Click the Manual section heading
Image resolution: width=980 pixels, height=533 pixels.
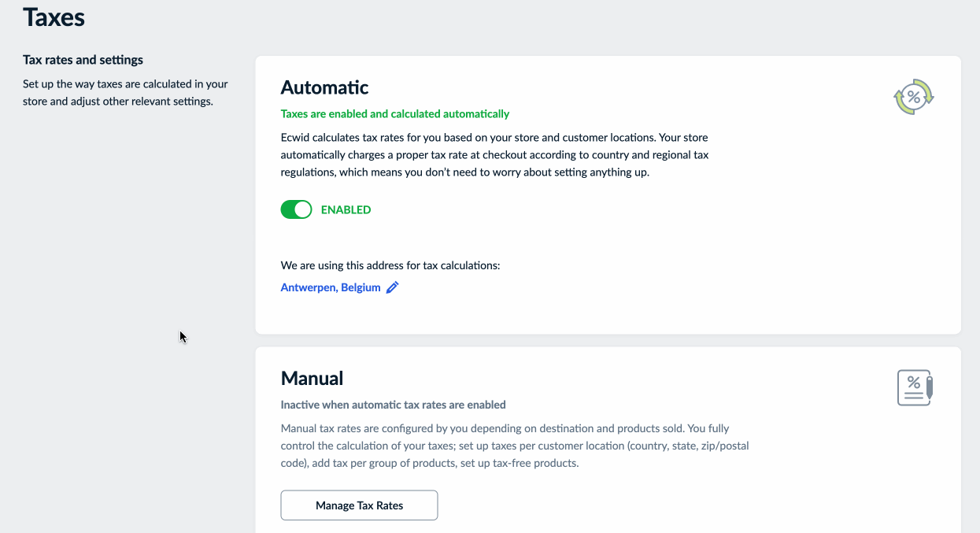312,379
